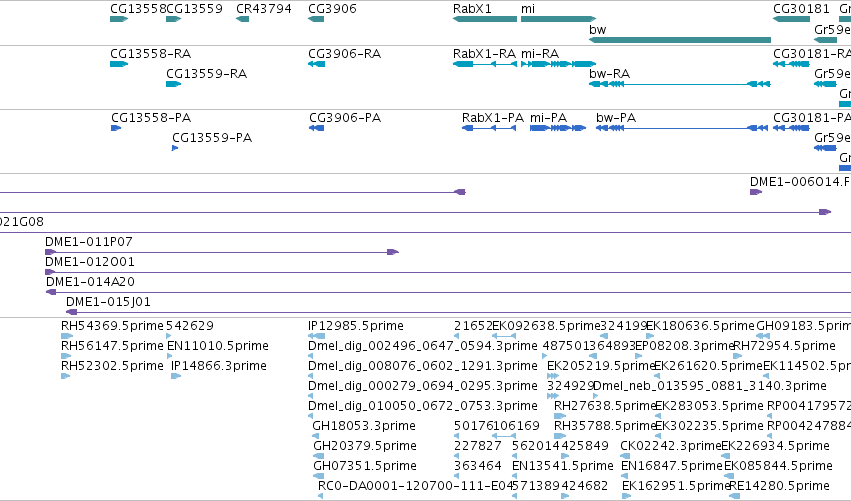This screenshot has width=851, height=501.
Task: Click the CG13559-PA label
Action: [212, 138]
